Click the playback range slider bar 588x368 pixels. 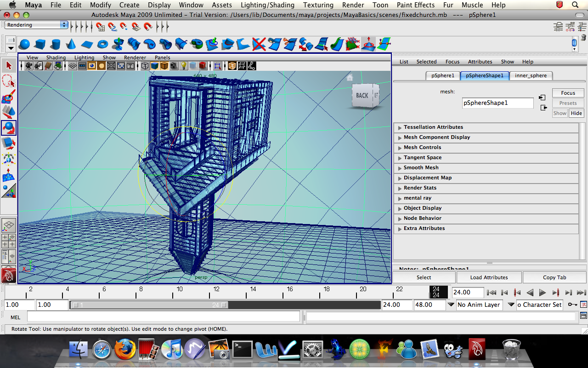point(149,305)
